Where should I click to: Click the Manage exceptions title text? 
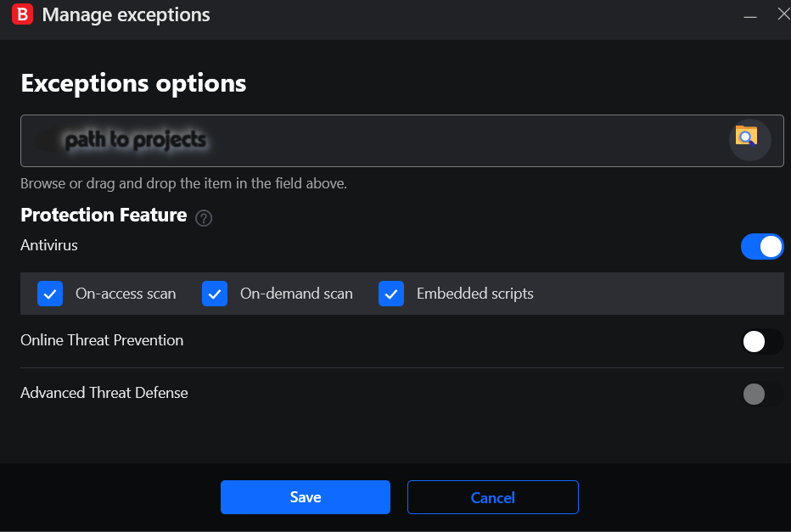tap(126, 14)
